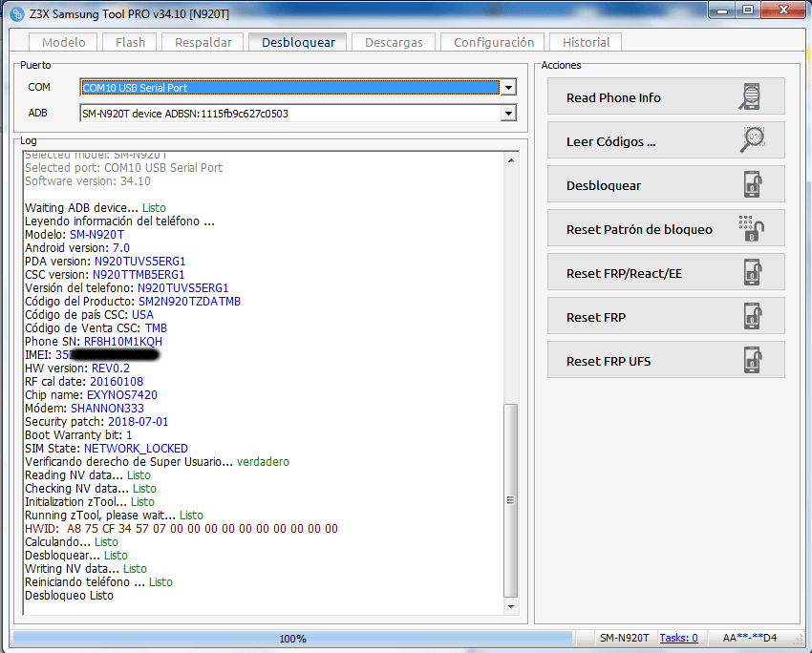Select the Desbloquear tab
The height and width of the screenshot is (653, 812).
click(x=298, y=41)
